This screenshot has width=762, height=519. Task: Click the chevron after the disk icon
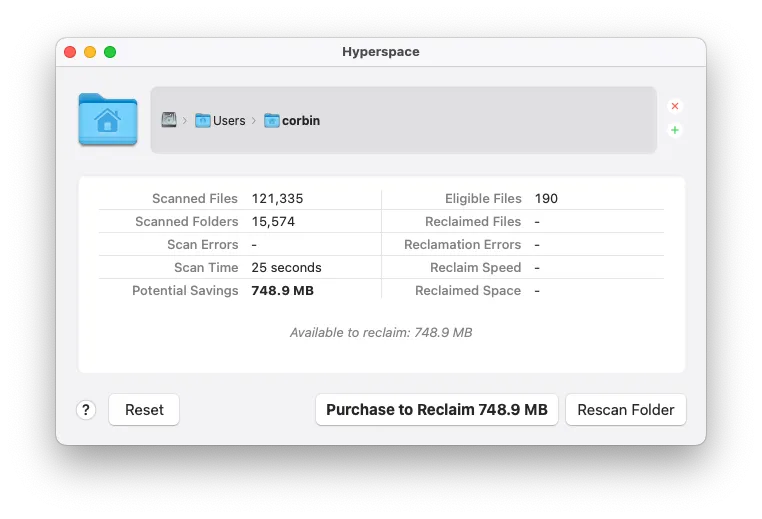point(185,120)
